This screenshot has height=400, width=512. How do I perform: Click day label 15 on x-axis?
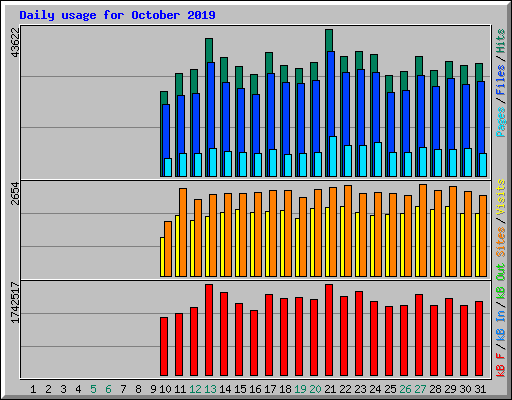point(240,389)
